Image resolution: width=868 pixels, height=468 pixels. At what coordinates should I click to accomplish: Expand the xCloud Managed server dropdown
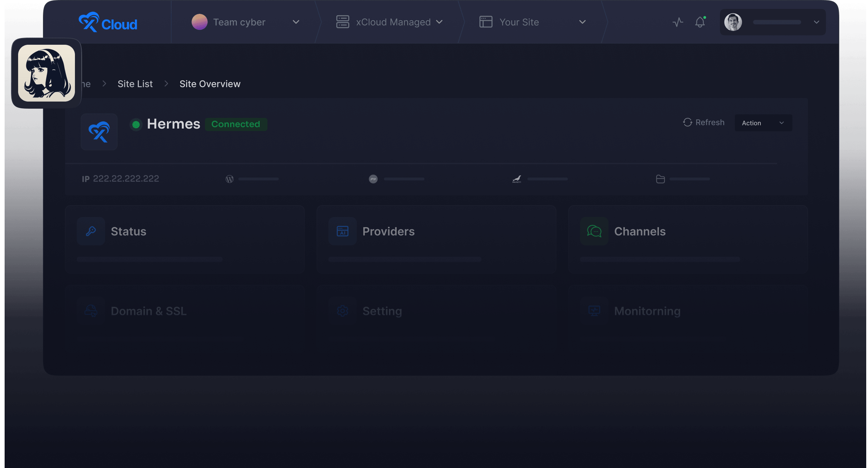pos(439,22)
